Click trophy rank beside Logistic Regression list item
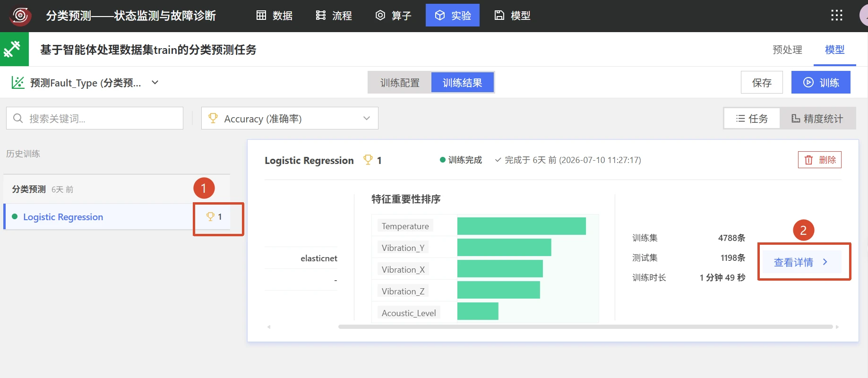This screenshot has height=378, width=868. click(214, 216)
